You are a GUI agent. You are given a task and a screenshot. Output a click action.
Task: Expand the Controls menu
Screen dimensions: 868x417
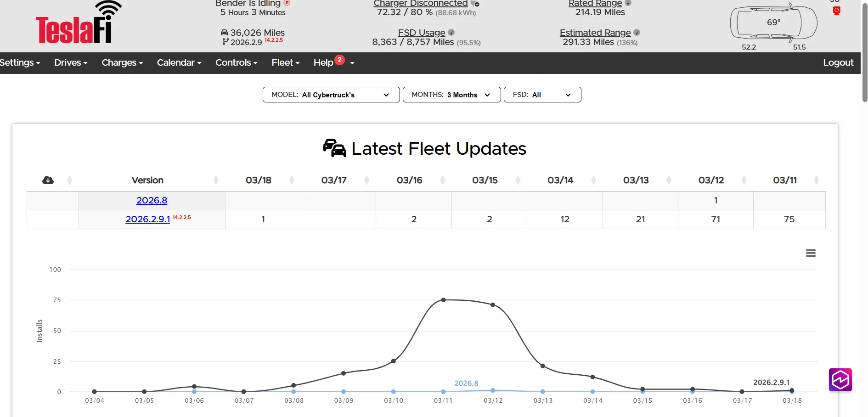point(236,62)
